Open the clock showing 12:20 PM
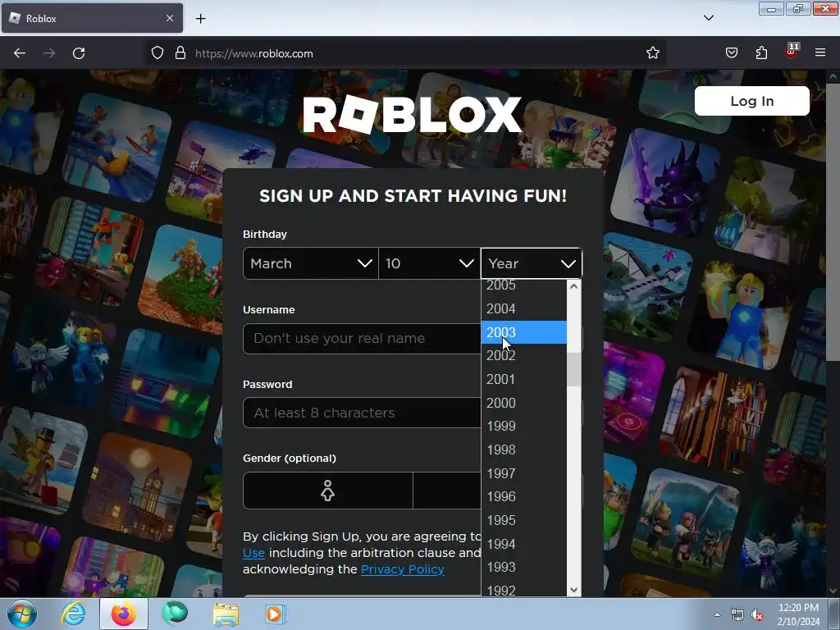840x630 pixels. pos(798,614)
